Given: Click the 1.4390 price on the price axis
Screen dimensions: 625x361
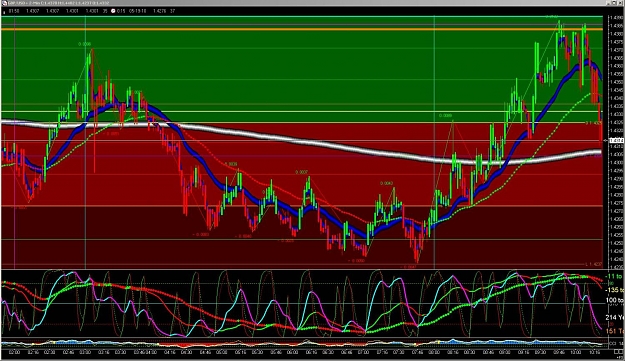Looking at the screenshot, I should coord(616,18).
